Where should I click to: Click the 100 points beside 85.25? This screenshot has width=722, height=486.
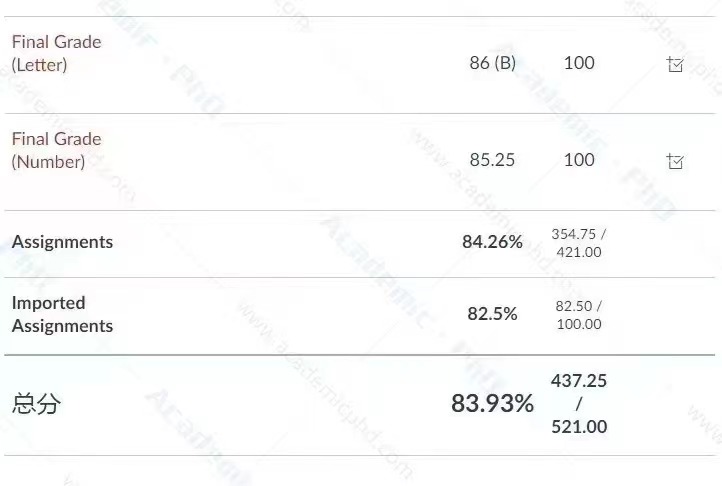pos(579,160)
